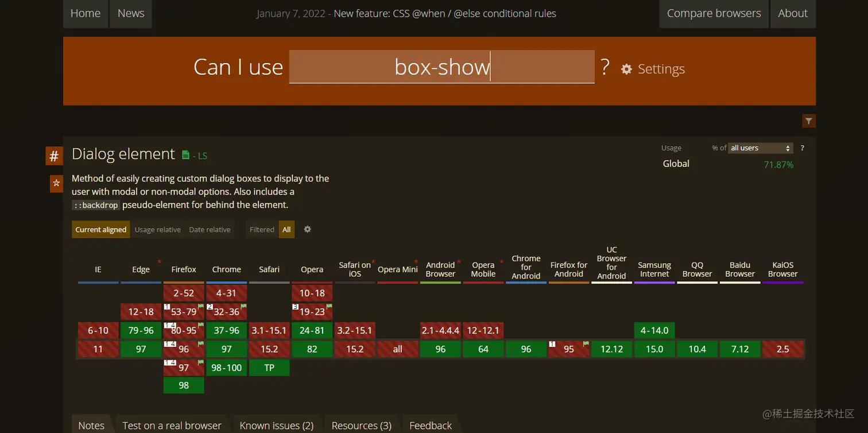The width and height of the screenshot is (868, 433).
Task: Open the About page
Action: coord(793,13)
